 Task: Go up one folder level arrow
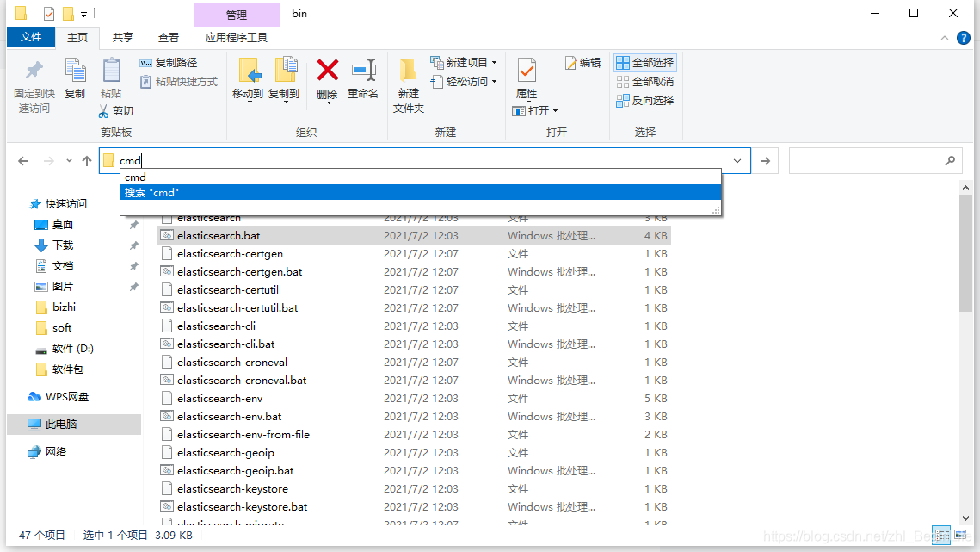click(x=87, y=161)
